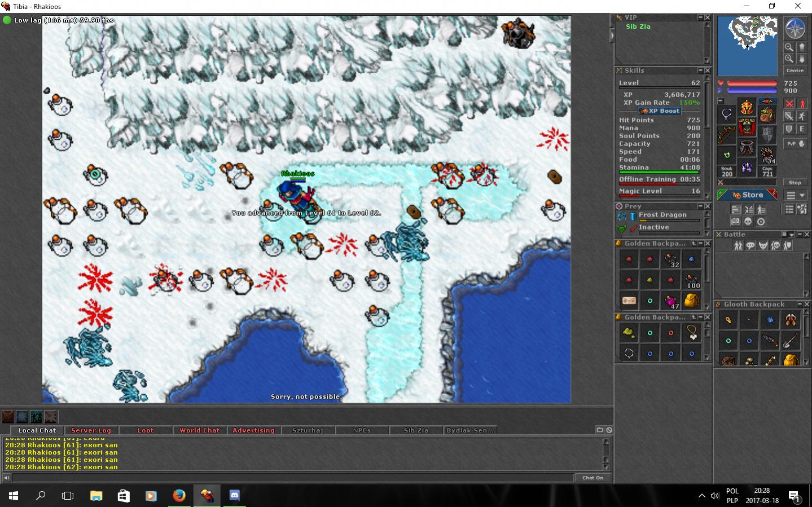Show hidden system tray icons
This screenshot has height=507, width=812.
pyautogui.click(x=701, y=496)
